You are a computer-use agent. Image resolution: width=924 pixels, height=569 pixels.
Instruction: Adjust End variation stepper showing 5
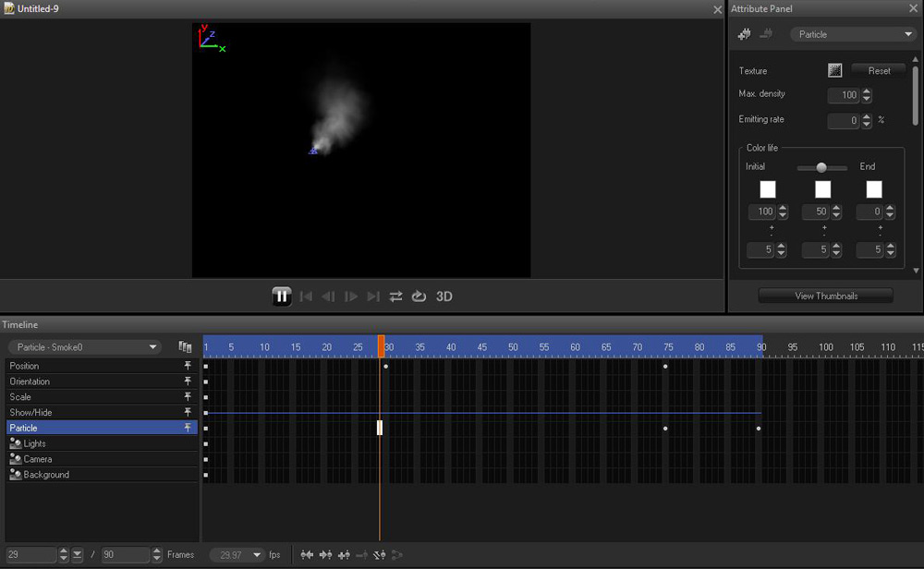891,249
